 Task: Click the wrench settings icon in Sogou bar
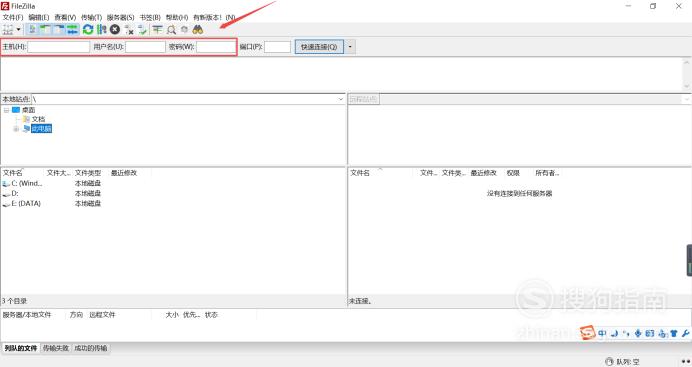[x=685, y=333]
